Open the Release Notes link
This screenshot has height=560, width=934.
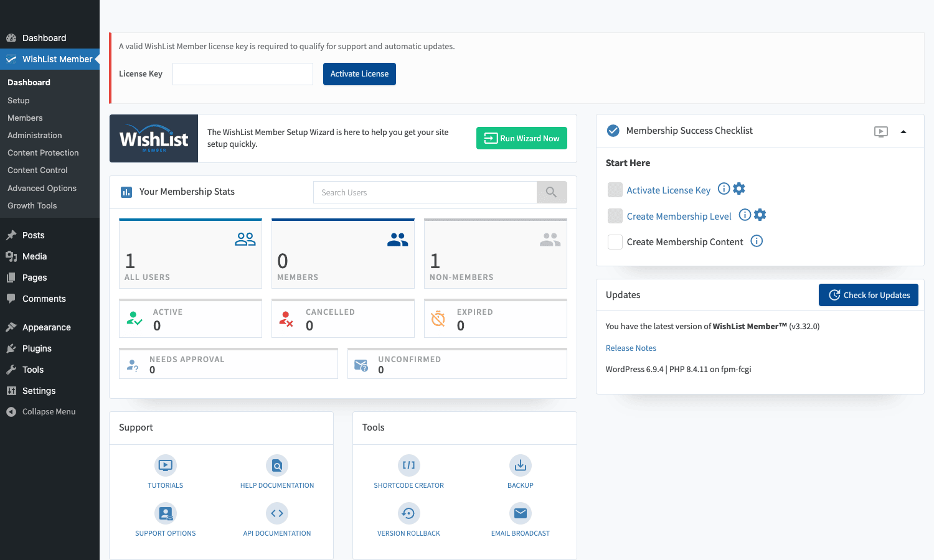coord(631,348)
